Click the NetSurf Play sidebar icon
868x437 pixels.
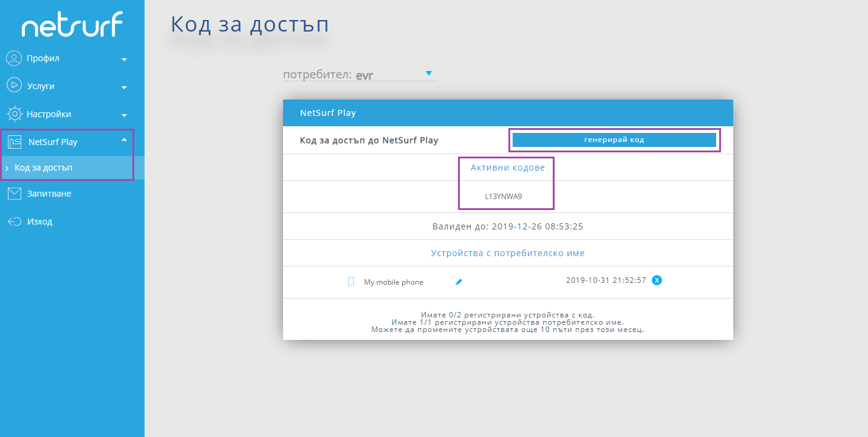[14, 142]
